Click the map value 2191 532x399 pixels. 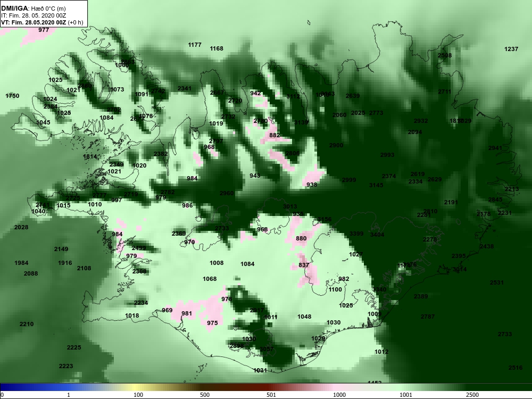pyautogui.click(x=451, y=203)
